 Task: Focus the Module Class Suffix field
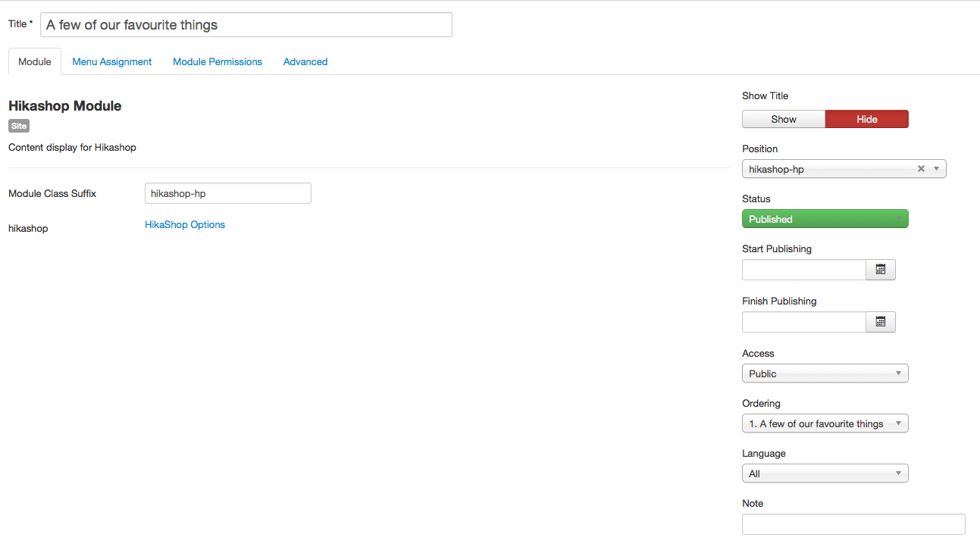(x=227, y=193)
